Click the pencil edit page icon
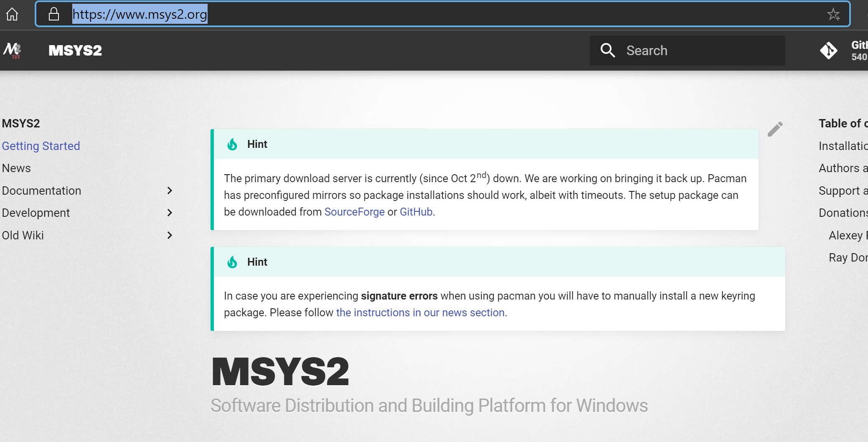868x442 pixels. point(775,129)
